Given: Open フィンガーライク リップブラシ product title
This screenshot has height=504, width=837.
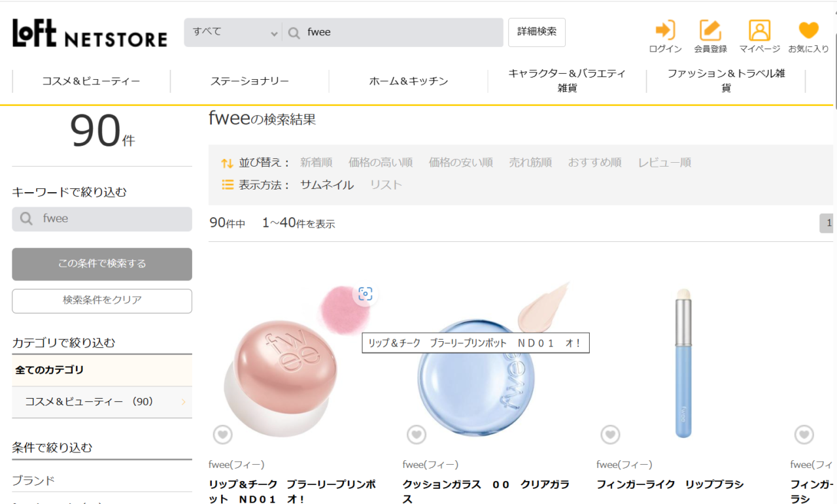Looking at the screenshot, I should pos(670,484).
